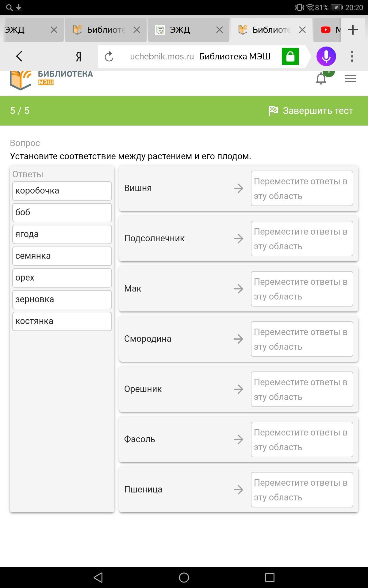Click the drop area beside Пшеница
368x588 pixels.
[302, 490]
